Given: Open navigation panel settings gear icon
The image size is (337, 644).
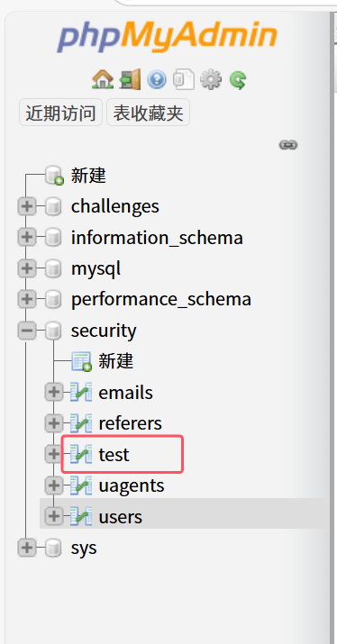Looking at the screenshot, I should tap(211, 79).
